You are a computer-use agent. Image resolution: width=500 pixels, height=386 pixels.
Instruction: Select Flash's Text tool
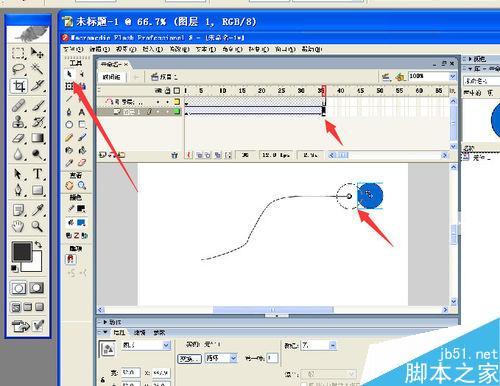point(82,112)
